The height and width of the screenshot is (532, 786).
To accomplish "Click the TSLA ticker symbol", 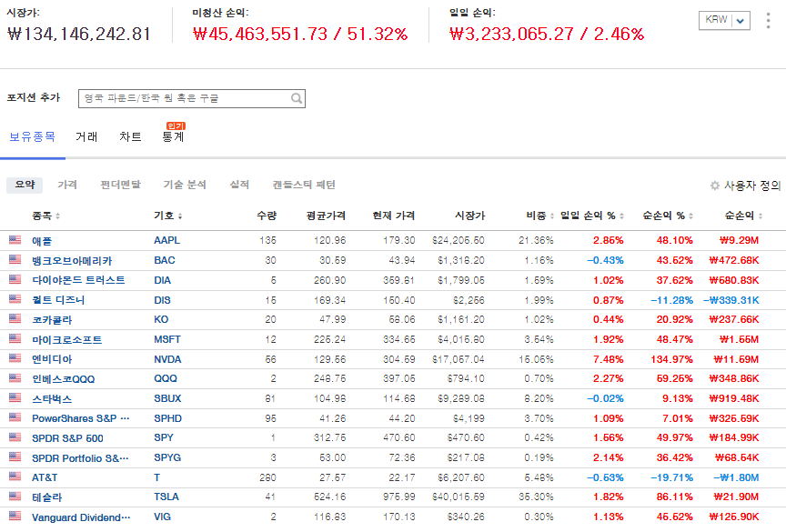I will click(x=166, y=497).
